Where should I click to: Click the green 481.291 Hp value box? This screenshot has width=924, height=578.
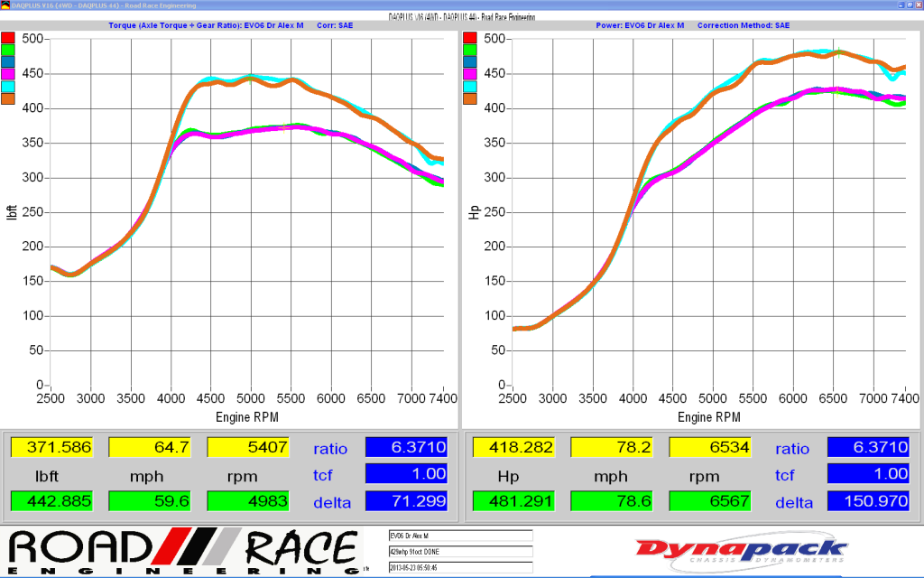pos(513,501)
